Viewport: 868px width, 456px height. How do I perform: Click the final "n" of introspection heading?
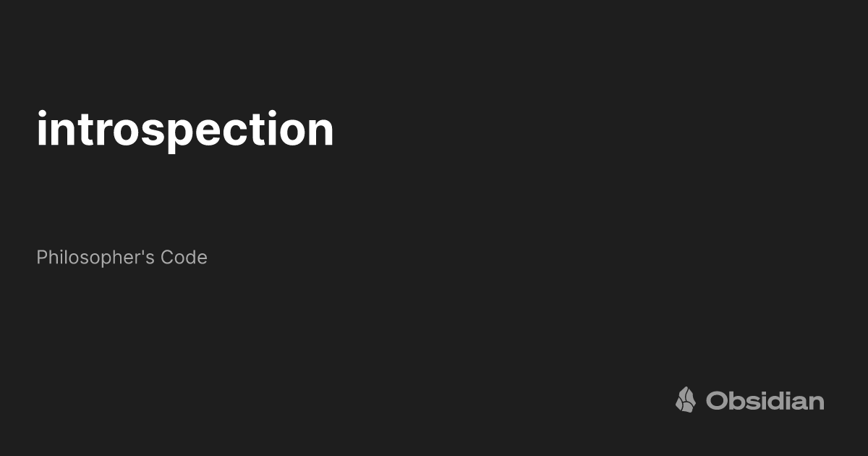click(320, 130)
